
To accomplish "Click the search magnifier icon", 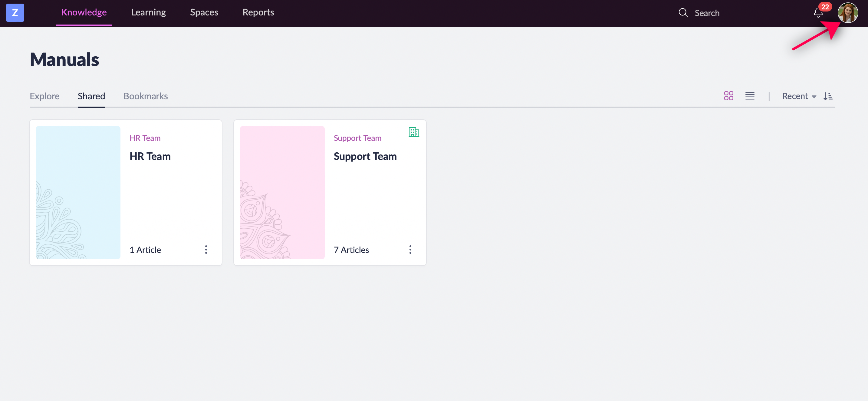I will pos(683,13).
